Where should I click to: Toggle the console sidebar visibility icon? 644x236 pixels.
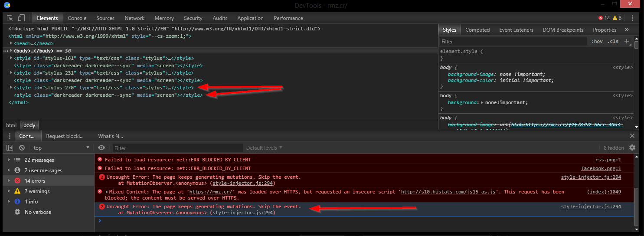pyautogui.click(x=10, y=147)
